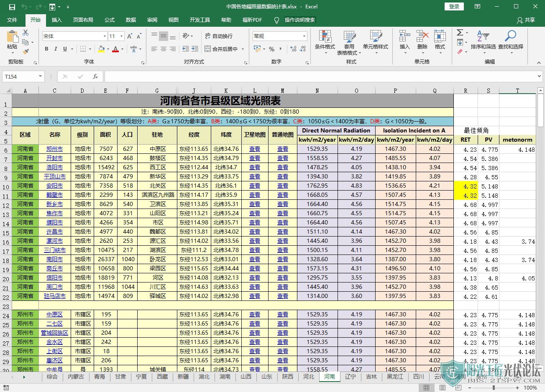Viewport: 545px width, 392px height.
Task: Click the comma style icon
Action: click(x=281, y=49)
